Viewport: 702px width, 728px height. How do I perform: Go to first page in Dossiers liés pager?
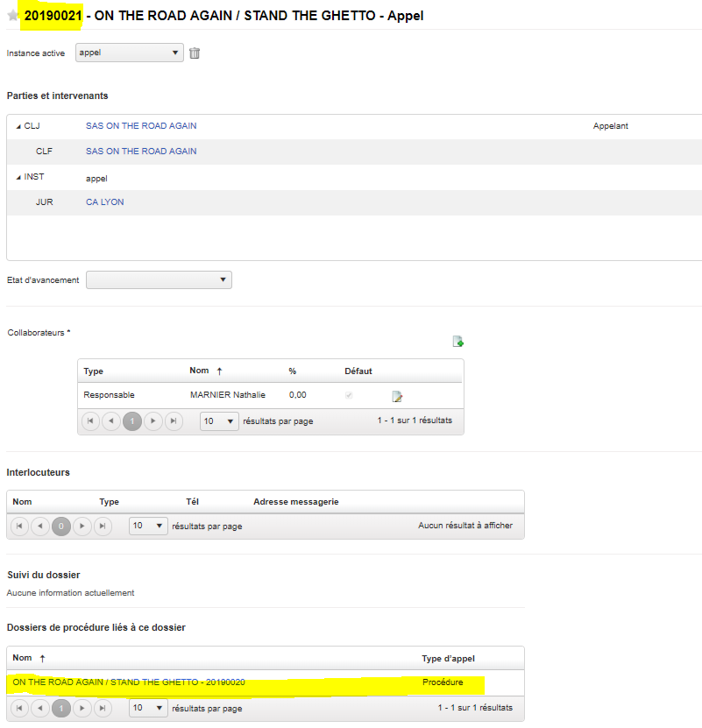[19, 709]
